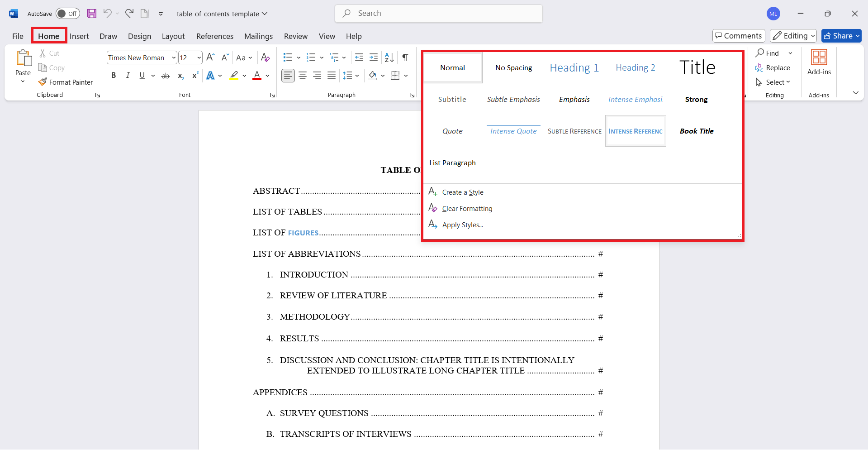Increase font size with grow button
This screenshot has height=450, width=868.
point(210,57)
